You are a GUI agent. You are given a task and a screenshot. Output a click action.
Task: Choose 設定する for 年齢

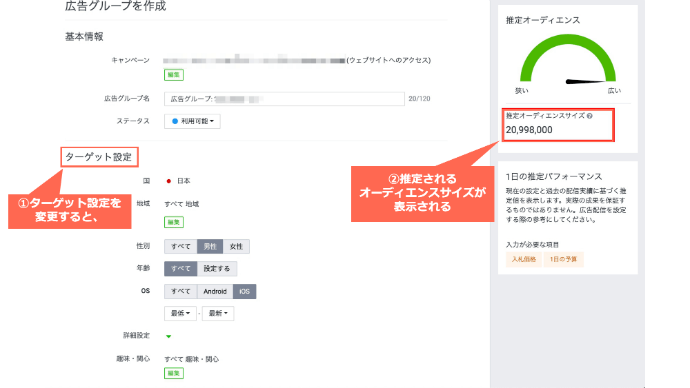point(217,269)
